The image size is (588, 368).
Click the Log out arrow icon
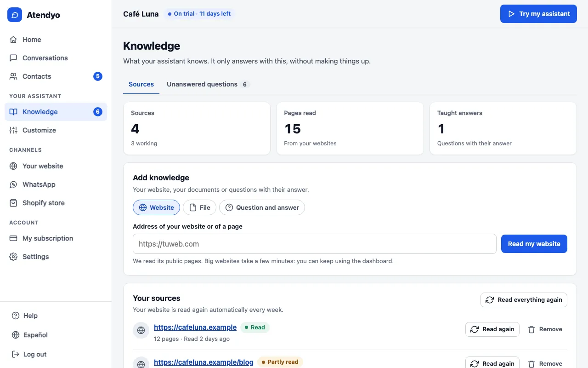click(x=16, y=354)
